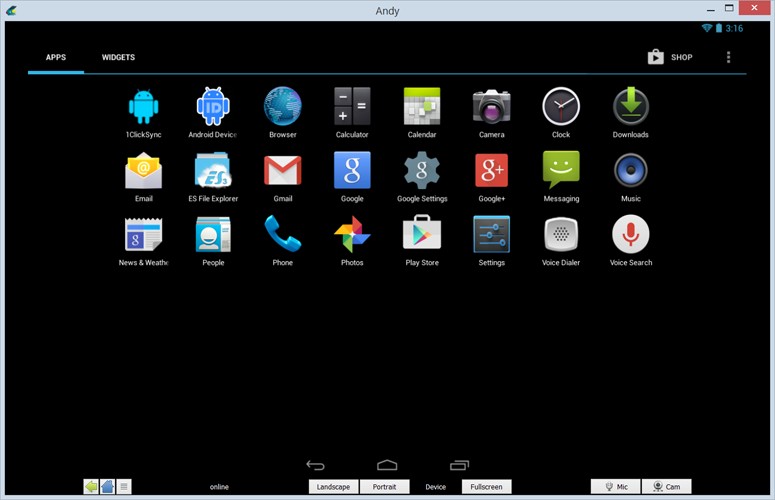Image resolution: width=775 pixels, height=500 pixels.
Task: Tap the Android recent apps button
Action: (459, 465)
